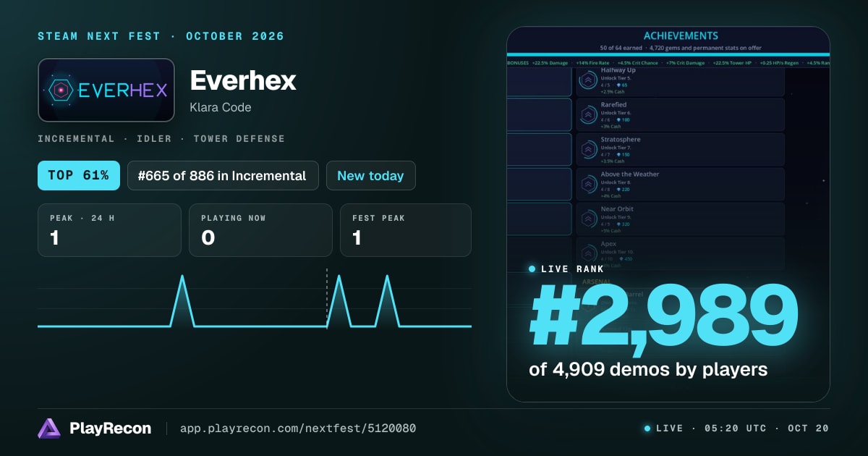Click the '+4.5% Crit Chance' bonus text
The height and width of the screenshot is (456, 868).
(637, 63)
